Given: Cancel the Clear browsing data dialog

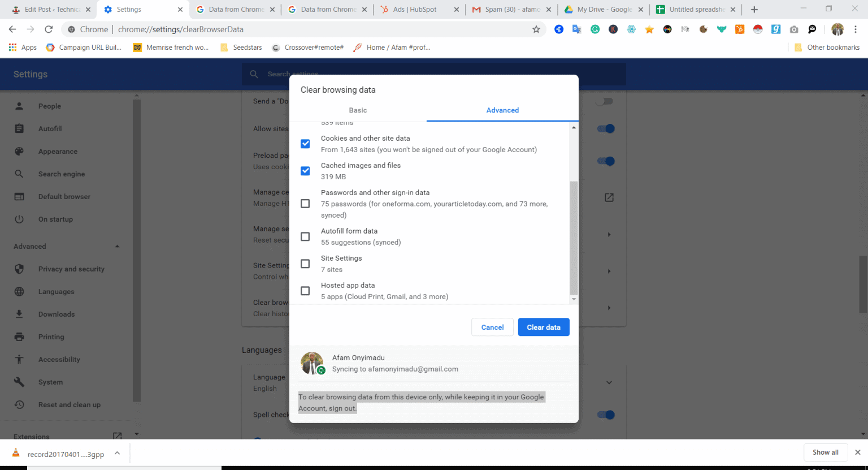Looking at the screenshot, I should [492, 327].
